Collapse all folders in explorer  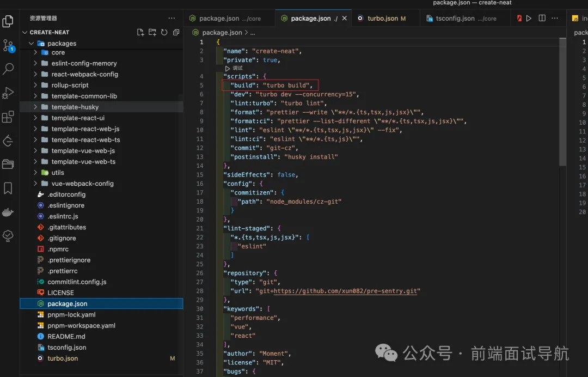pos(176,32)
